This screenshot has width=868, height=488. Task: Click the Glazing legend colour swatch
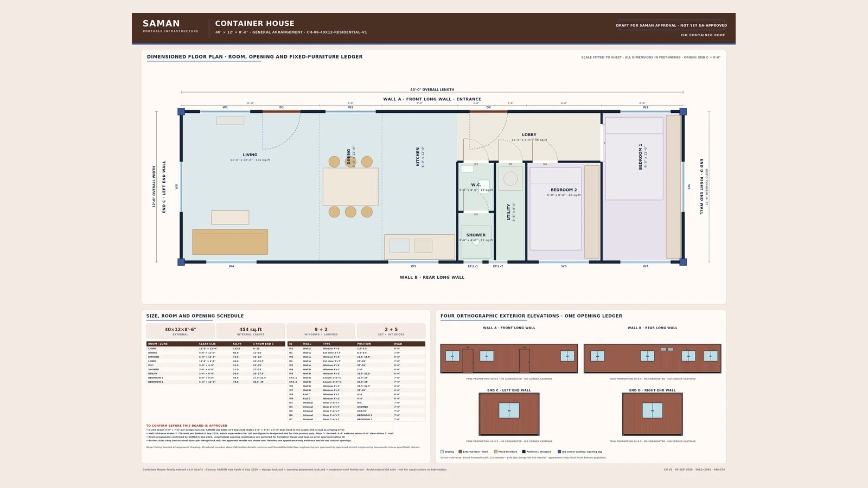pyautogui.click(x=442, y=451)
